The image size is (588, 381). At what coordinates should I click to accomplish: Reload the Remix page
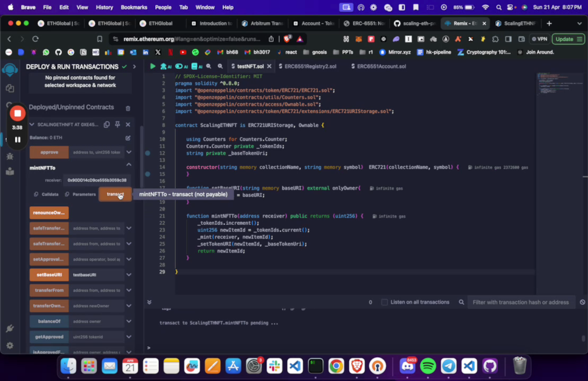click(35, 39)
